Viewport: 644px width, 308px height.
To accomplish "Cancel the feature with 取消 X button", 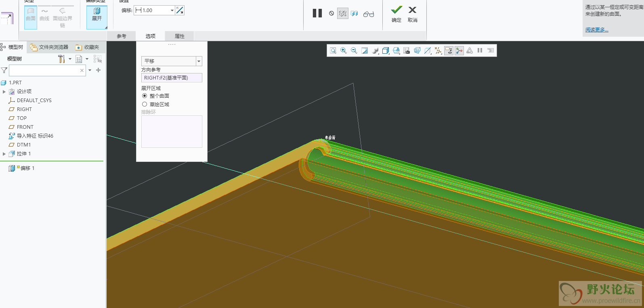I will click(412, 14).
